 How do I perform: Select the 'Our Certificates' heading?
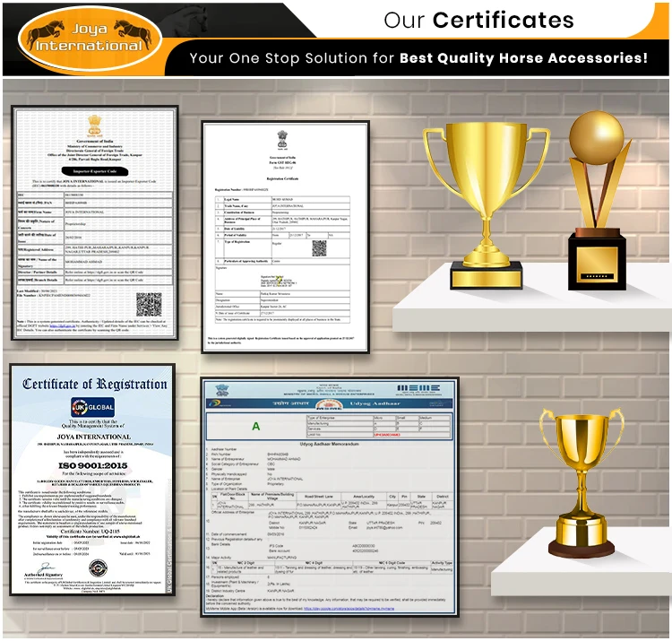click(478, 20)
